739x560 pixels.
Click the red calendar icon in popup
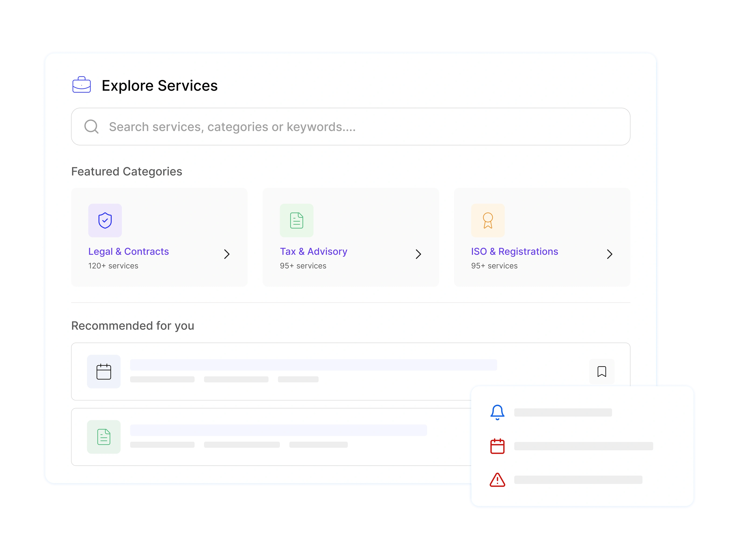tap(497, 446)
